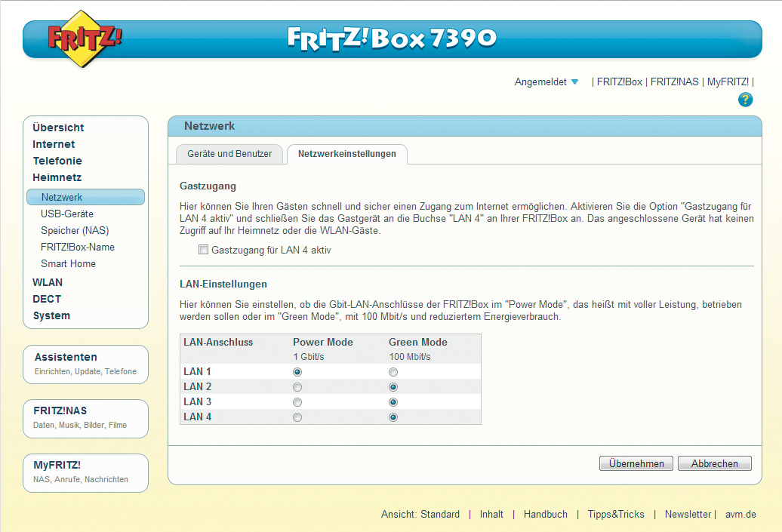Select Power Mode for LAN 3
This screenshot has width=782, height=532.
coord(297,402)
